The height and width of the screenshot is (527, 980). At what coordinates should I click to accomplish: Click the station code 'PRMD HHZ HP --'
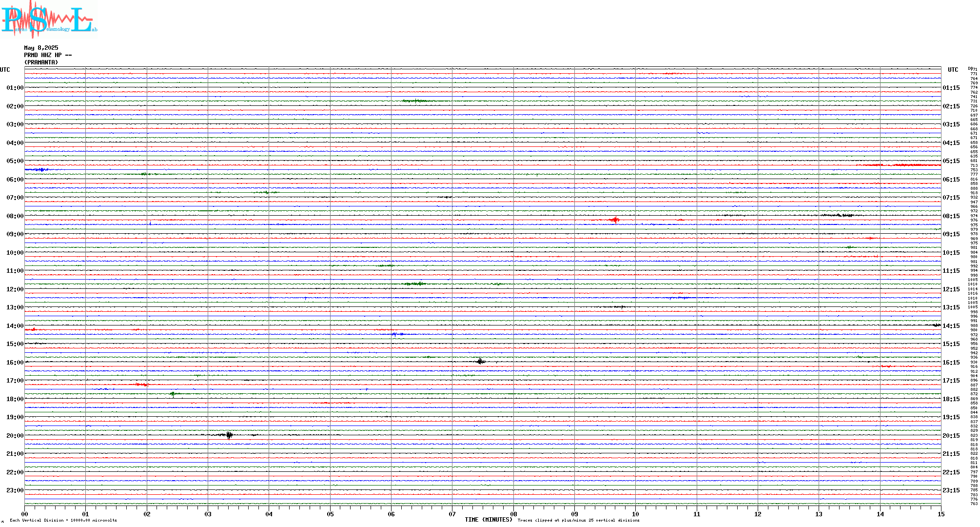[48, 55]
